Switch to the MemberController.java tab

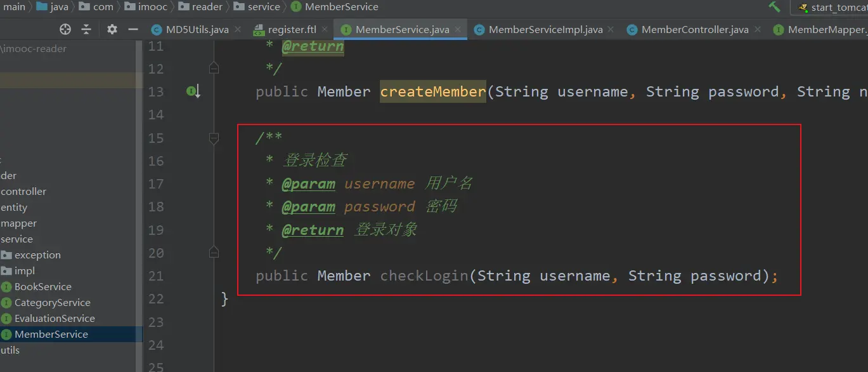[x=694, y=30]
